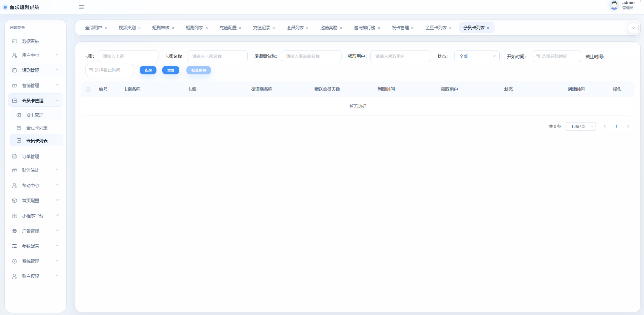Focus the 卡密 input field
This screenshot has height=315, width=644.
point(128,56)
